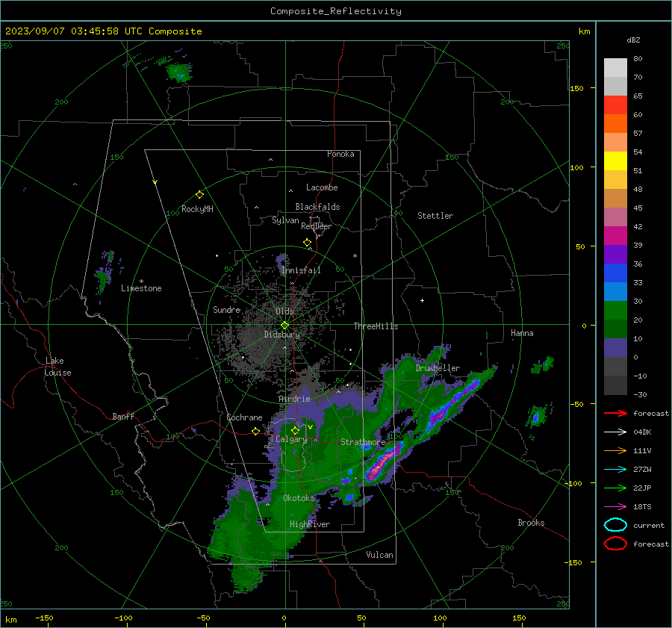Click the small green echo west of Limestone
The width and height of the screenshot is (672, 628).
(103, 279)
